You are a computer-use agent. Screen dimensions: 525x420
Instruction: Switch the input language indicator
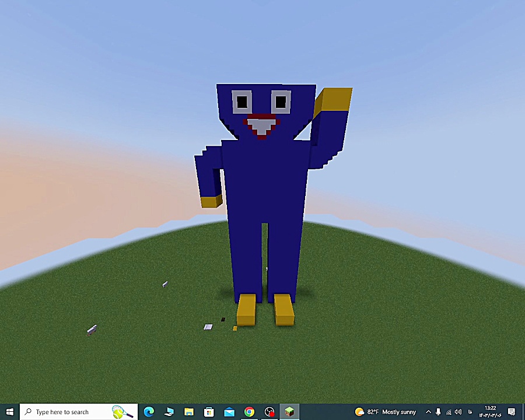(x=470, y=412)
